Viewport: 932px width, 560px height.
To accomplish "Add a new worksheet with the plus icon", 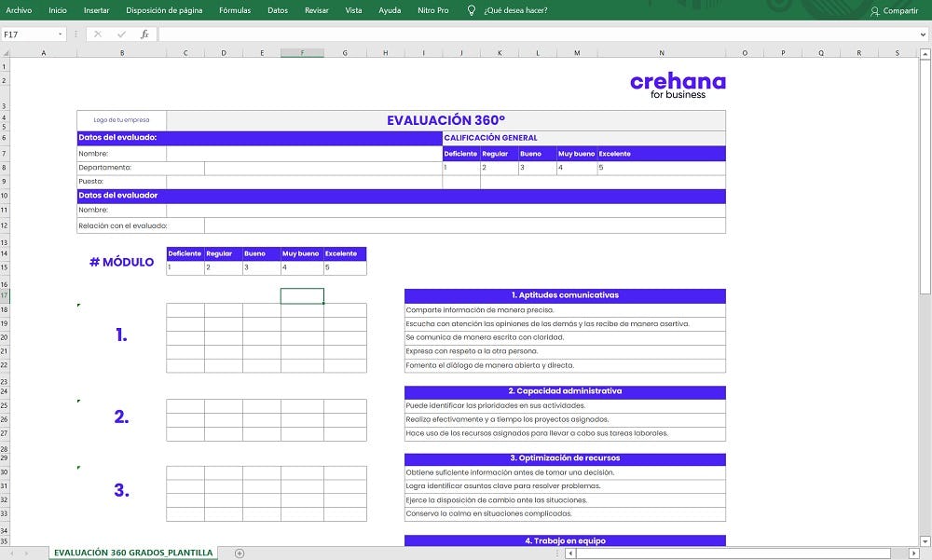I will point(240,553).
